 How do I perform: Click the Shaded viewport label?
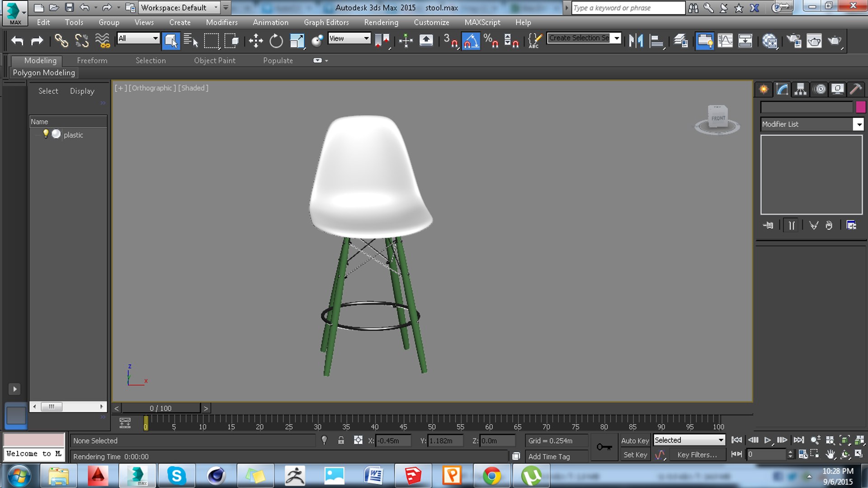click(x=193, y=88)
